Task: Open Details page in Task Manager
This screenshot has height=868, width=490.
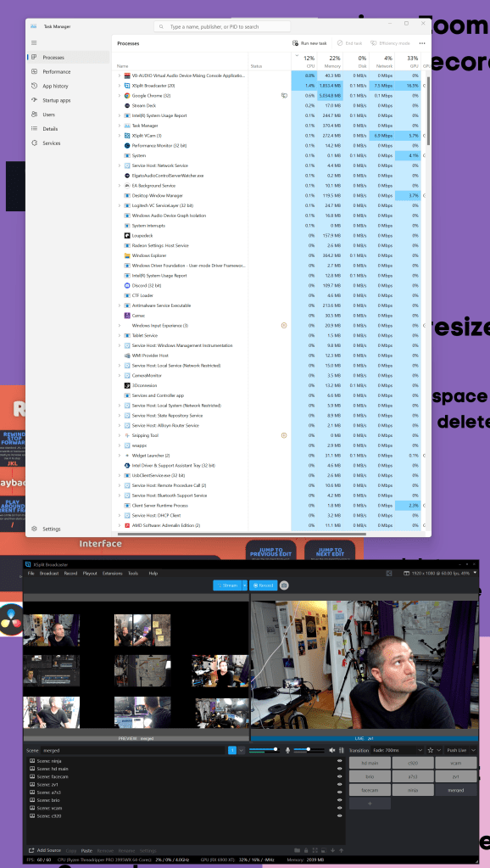Action: pos(68,128)
